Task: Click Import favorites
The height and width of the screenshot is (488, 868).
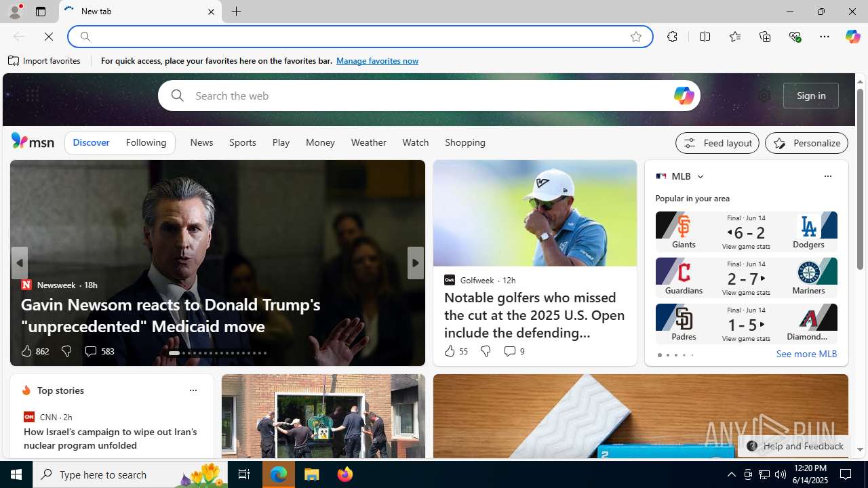Action: [45, 61]
